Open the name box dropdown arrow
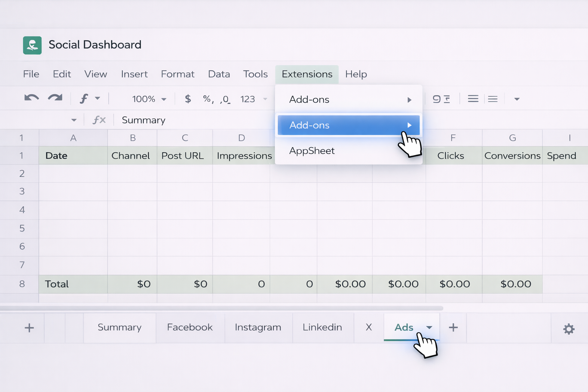This screenshot has height=392, width=588. [74, 120]
